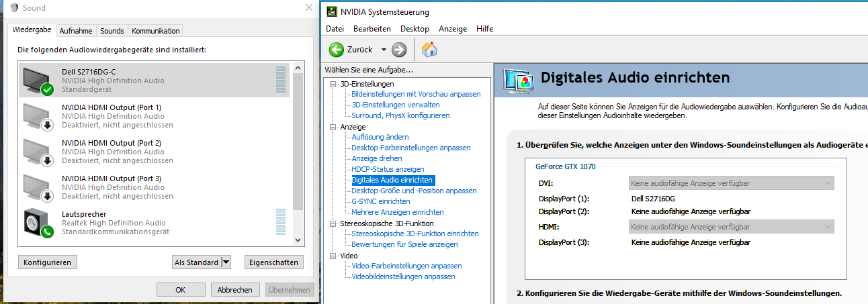
Task: Open Surround, PhysX konfigurieren
Action: point(400,115)
